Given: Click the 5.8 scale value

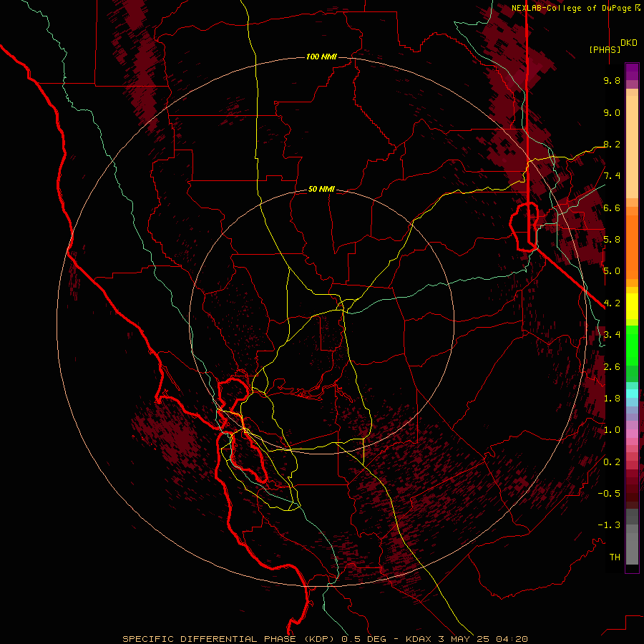Looking at the screenshot, I should tap(612, 240).
